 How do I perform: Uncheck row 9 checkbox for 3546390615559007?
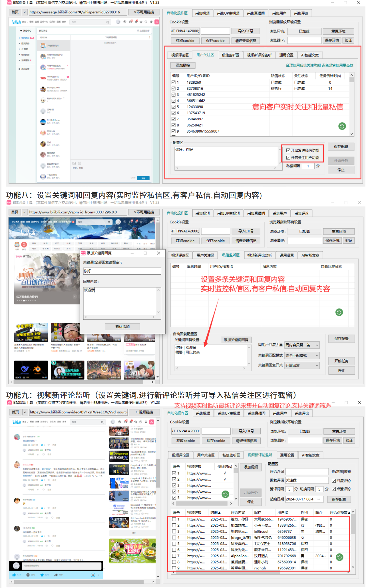(x=174, y=131)
